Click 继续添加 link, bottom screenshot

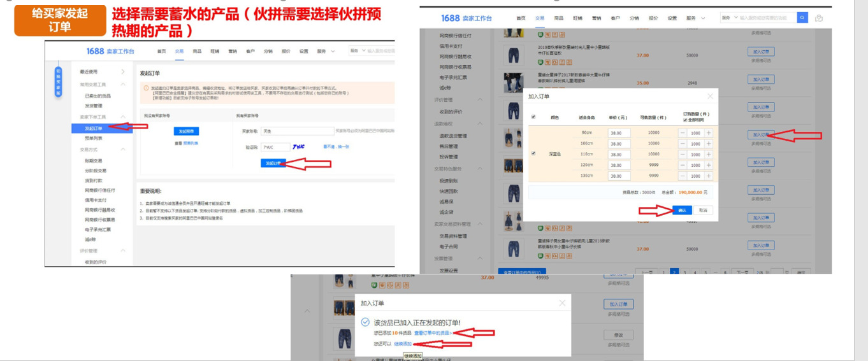click(403, 344)
